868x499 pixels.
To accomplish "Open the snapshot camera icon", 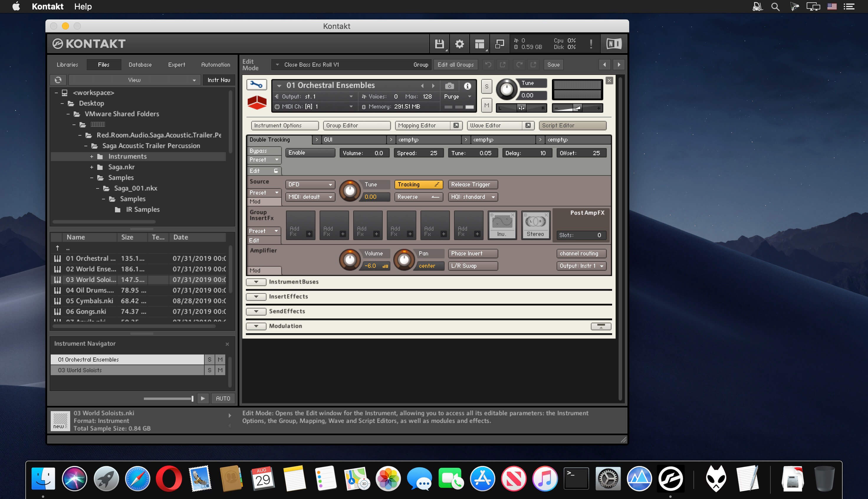I will (x=449, y=86).
